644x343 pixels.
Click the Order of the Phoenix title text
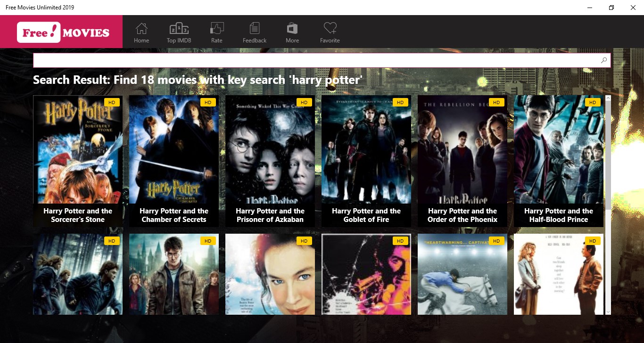[x=462, y=215]
